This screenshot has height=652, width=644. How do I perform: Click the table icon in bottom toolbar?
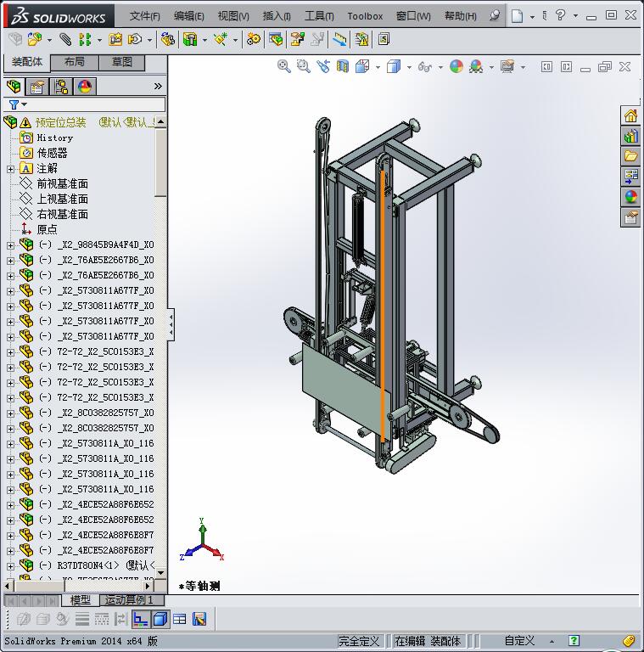tap(180, 620)
